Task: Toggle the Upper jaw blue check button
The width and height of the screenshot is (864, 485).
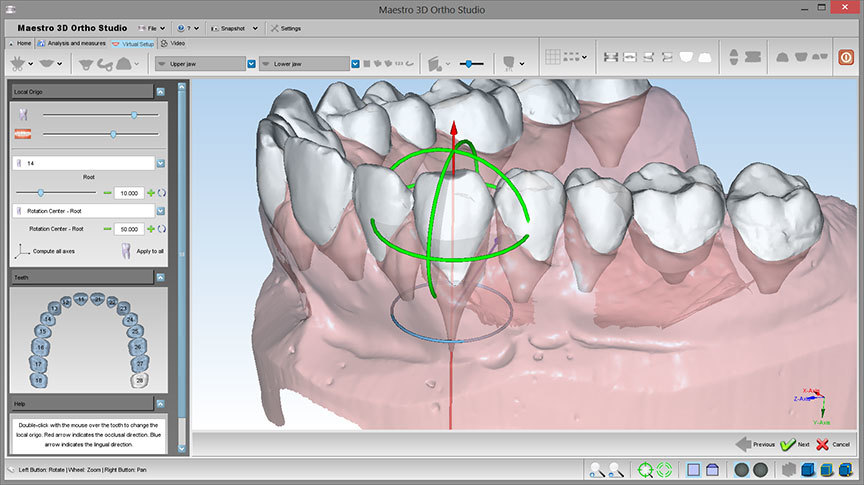Action: 251,64
